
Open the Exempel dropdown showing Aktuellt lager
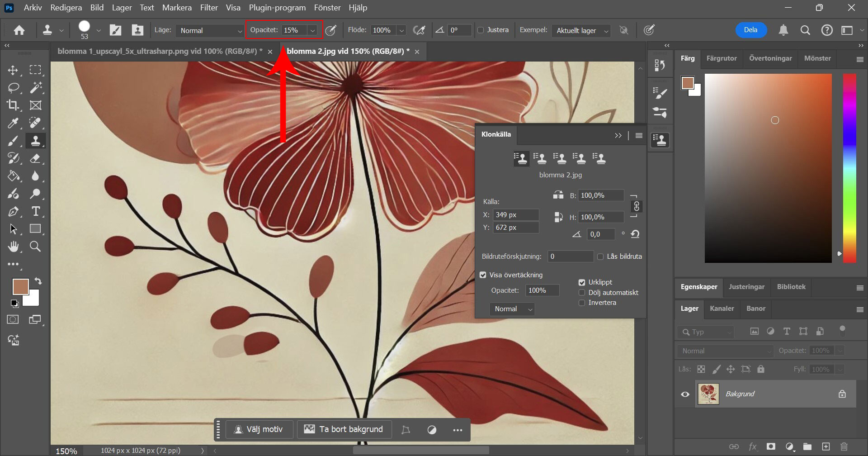[x=581, y=30]
